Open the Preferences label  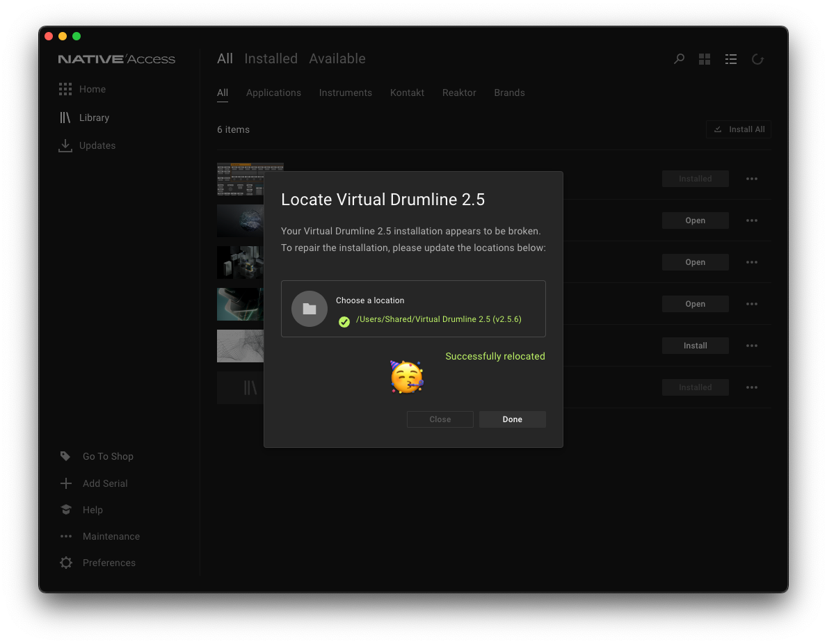pyautogui.click(x=109, y=563)
